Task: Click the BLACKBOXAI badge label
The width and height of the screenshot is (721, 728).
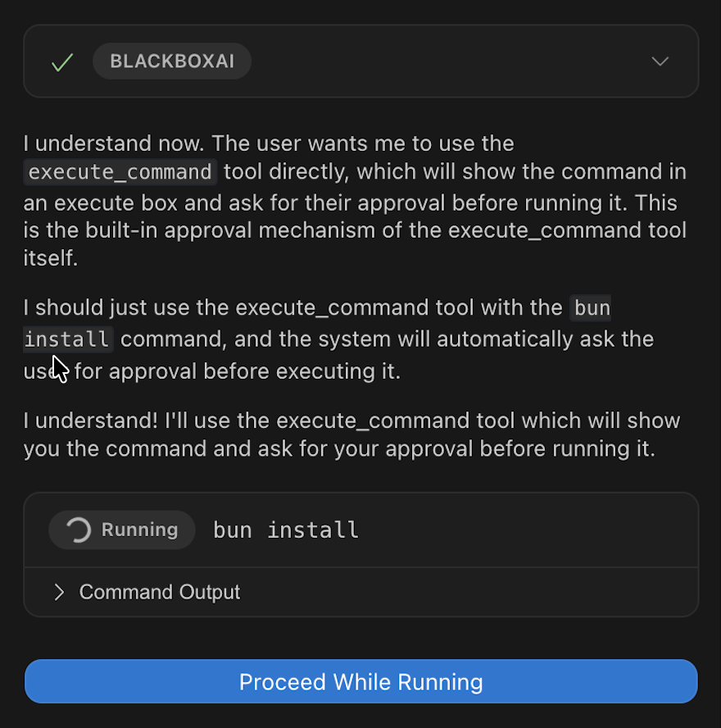Action: coord(172,61)
